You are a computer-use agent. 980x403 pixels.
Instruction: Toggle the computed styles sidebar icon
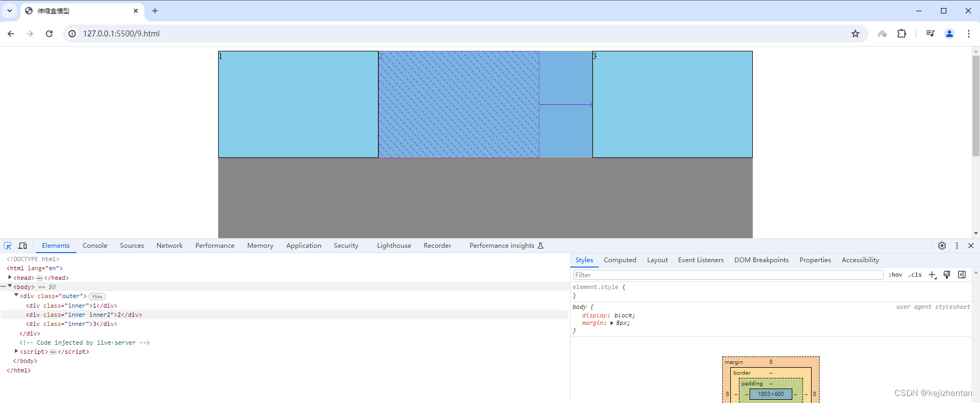pyautogui.click(x=962, y=275)
